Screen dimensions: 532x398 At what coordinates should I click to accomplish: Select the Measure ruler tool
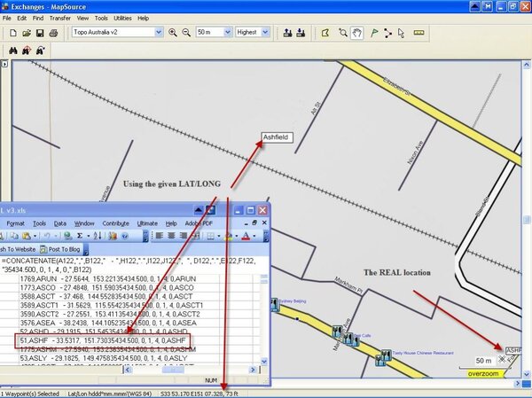(x=419, y=33)
